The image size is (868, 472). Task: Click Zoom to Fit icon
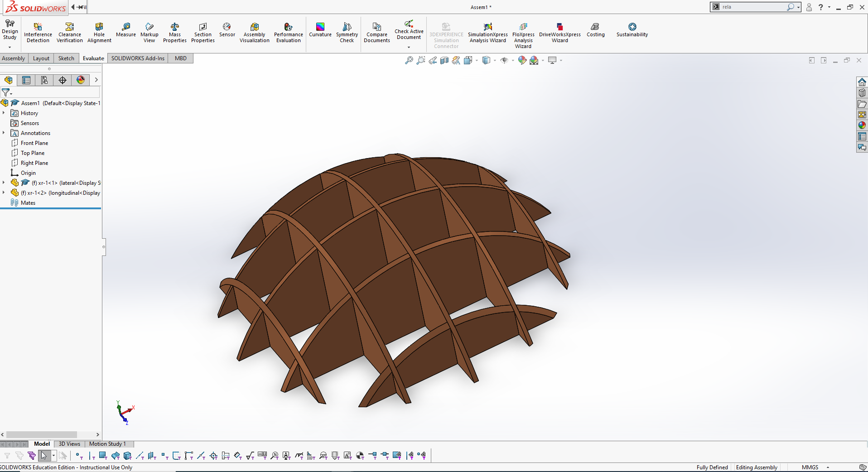pos(409,60)
